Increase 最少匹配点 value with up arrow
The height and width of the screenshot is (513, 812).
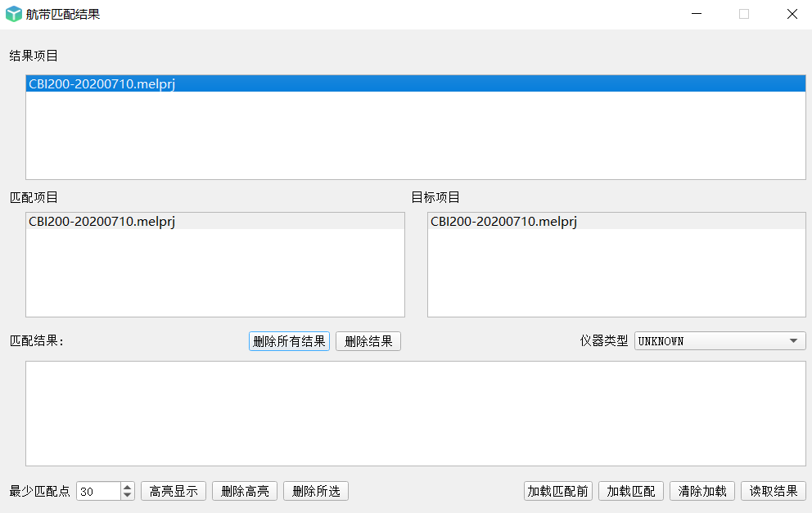(128, 487)
